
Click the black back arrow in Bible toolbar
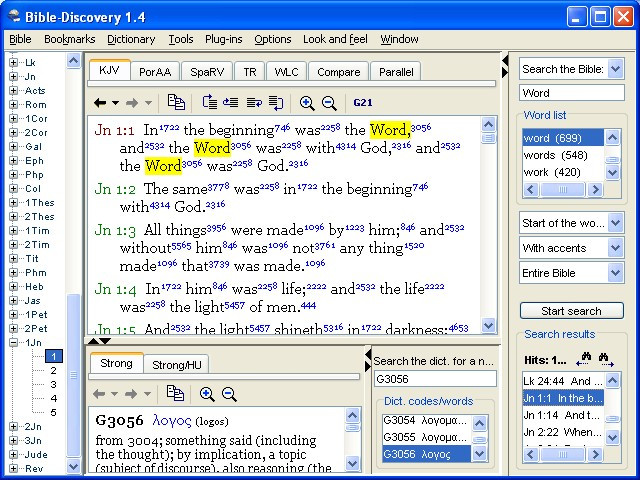point(100,103)
